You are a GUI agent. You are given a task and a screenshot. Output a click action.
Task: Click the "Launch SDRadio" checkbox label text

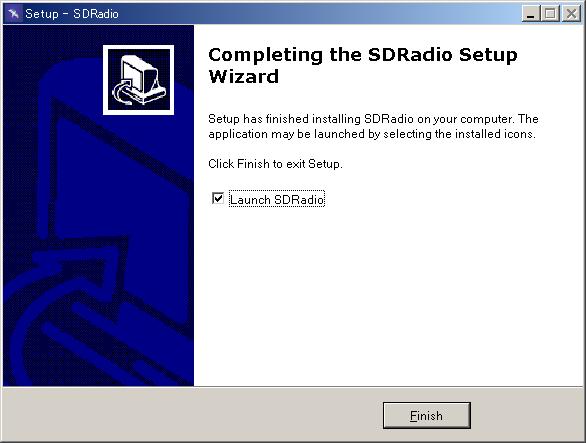[277, 199]
